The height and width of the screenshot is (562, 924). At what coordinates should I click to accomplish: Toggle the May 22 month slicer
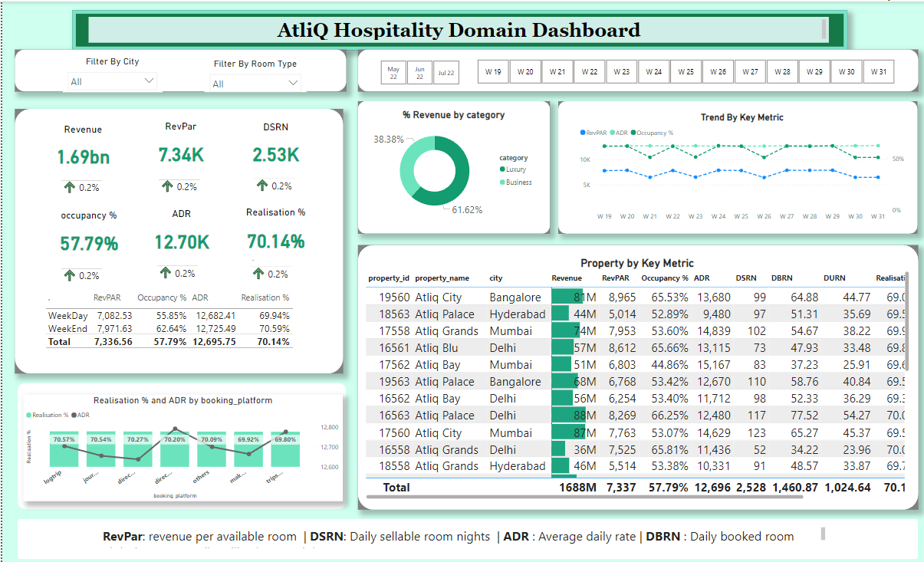tap(393, 73)
